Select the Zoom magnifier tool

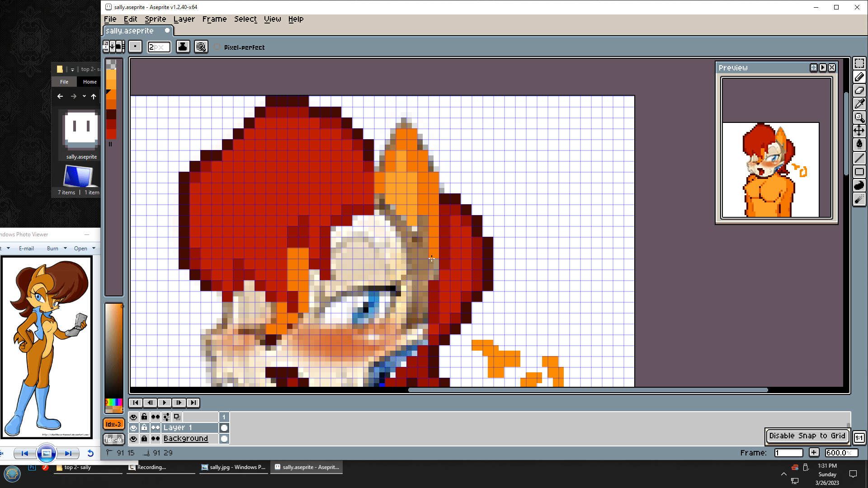(x=859, y=117)
